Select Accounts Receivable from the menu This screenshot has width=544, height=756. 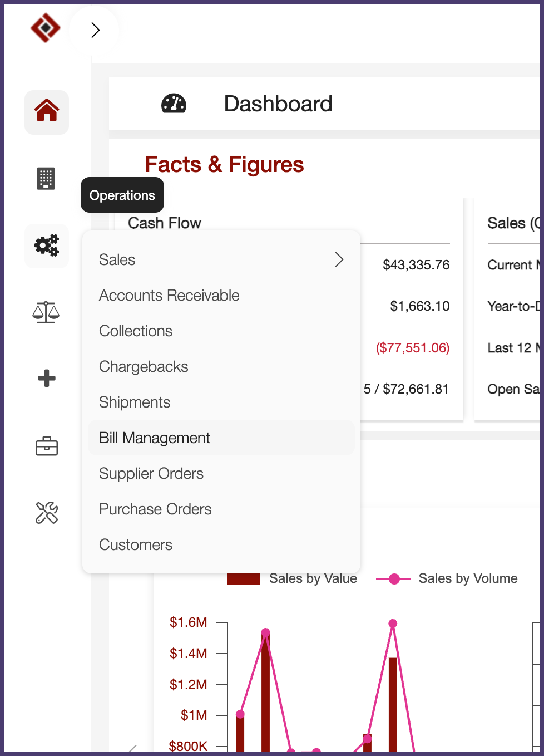pyautogui.click(x=169, y=296)
